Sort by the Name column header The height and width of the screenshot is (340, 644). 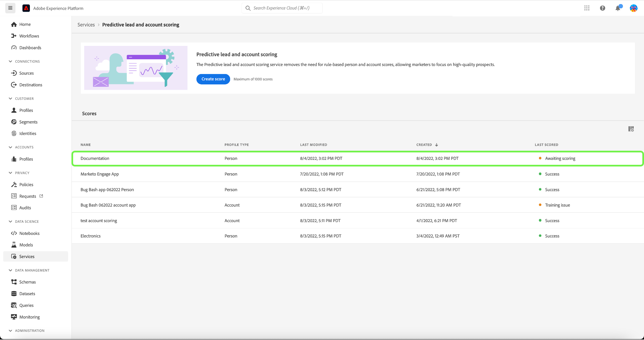pyautogui.click(x=86, y=145)
